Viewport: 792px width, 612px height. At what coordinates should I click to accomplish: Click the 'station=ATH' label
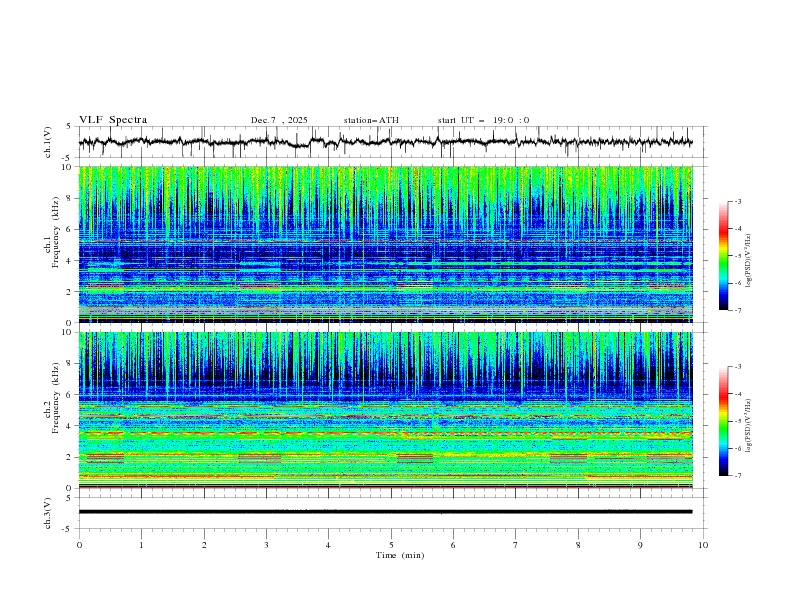[371, 120]
